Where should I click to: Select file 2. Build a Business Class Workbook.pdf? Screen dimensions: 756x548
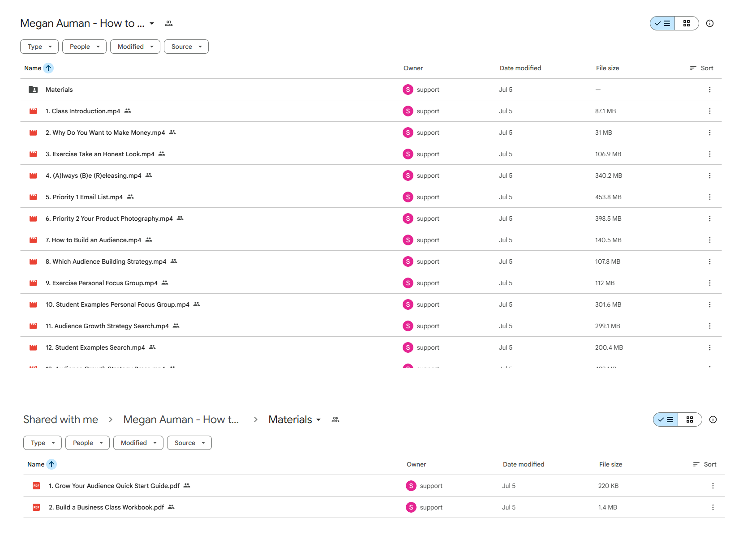point(106,507)
